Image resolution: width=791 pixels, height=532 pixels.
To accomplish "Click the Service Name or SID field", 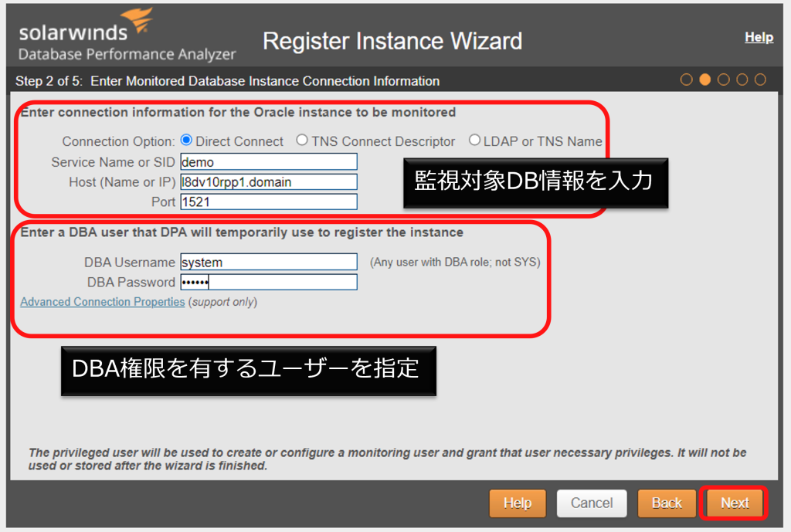I will [x=268, y=161].
